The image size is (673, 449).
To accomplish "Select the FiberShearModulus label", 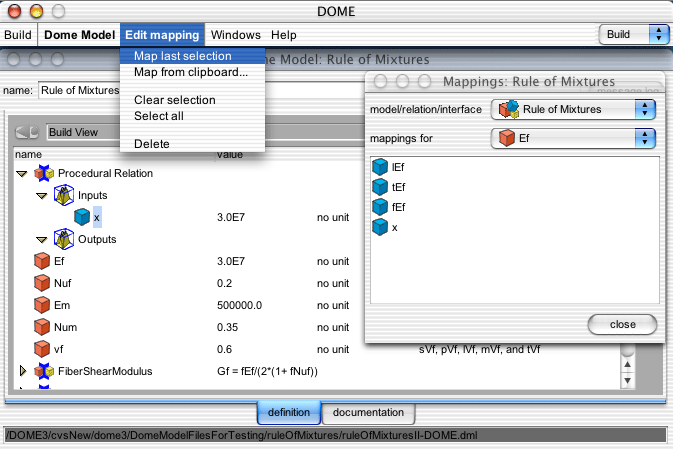I will 105,371.
